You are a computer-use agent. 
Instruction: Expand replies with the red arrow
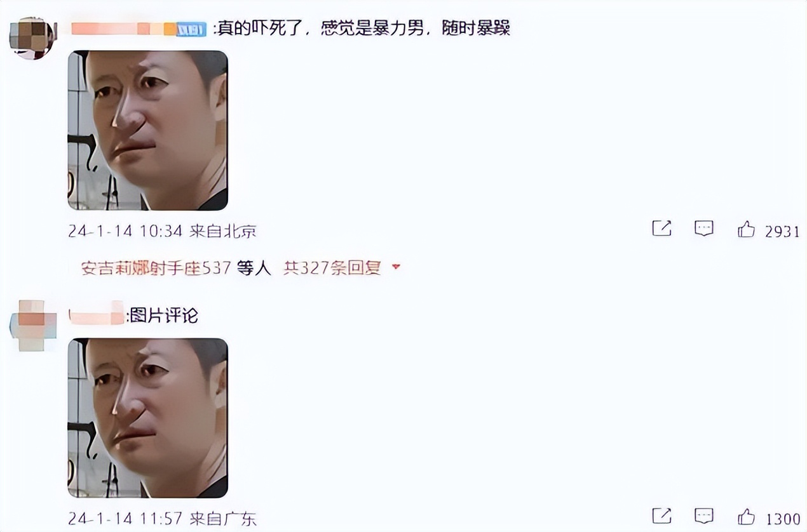[396, 267]
